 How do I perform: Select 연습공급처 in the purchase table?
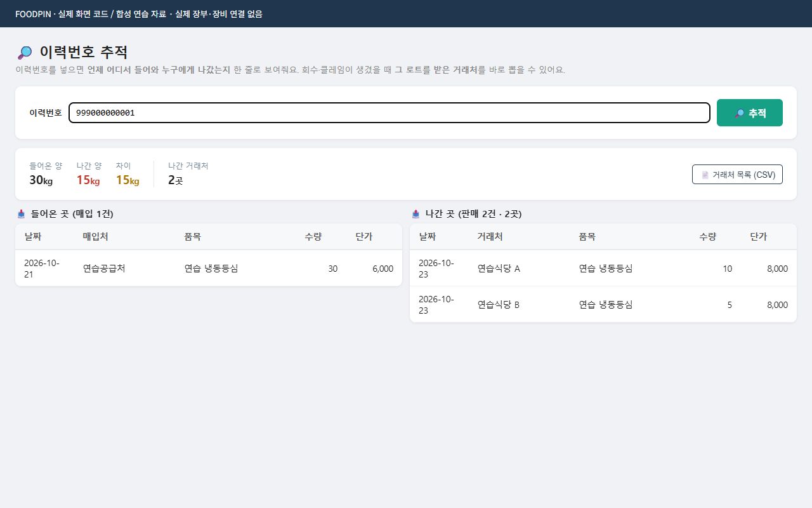click(x=104, y=269)
